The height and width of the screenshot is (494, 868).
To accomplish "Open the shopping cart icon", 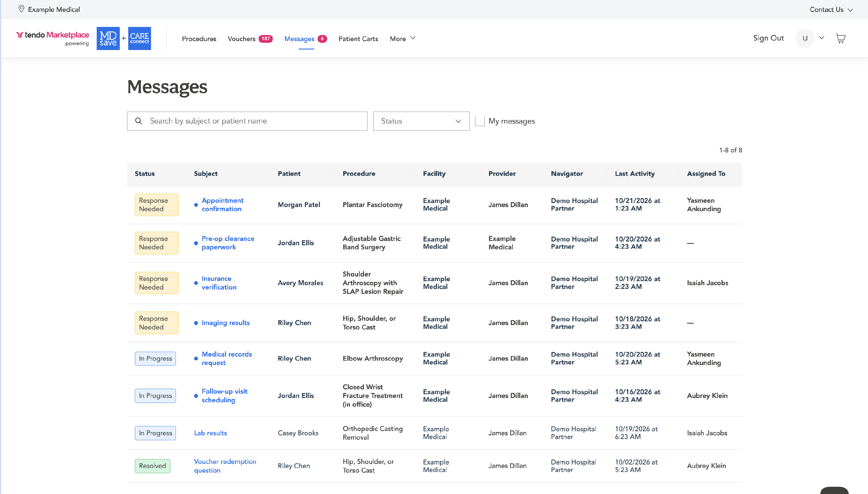I will point(840,38).
